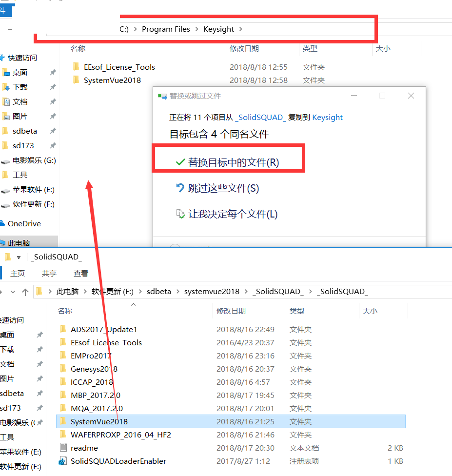452x476 pixels.
Task: Click Program Files in upper address bar
Action: pyautogui.click(x=166, y=29)
